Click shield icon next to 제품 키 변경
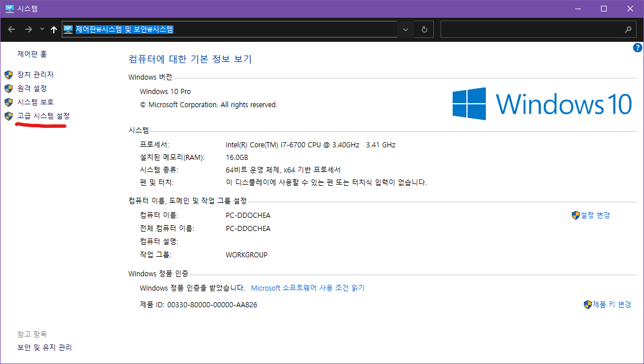 click(587, 305)
